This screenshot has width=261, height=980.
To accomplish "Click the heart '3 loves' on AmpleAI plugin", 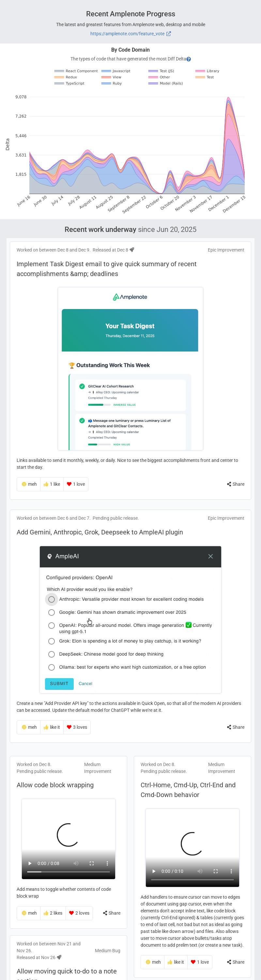I will point(77,727).
